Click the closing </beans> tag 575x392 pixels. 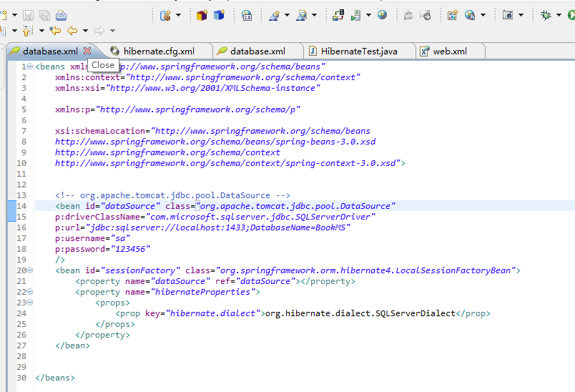pyautogui.click(x=55, y=378)
